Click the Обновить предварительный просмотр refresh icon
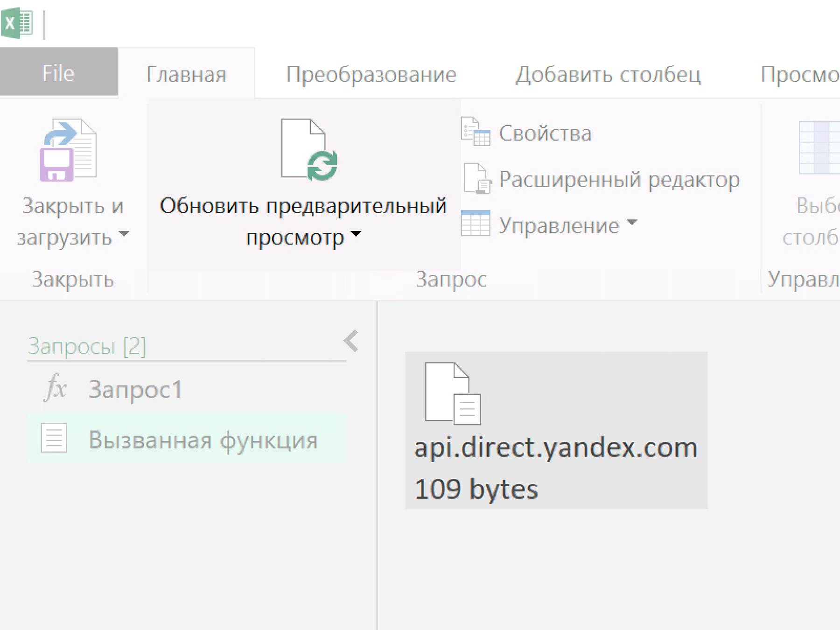Image resolution: width=840 pixels, height=630 pixels. [x=309, y=150]
